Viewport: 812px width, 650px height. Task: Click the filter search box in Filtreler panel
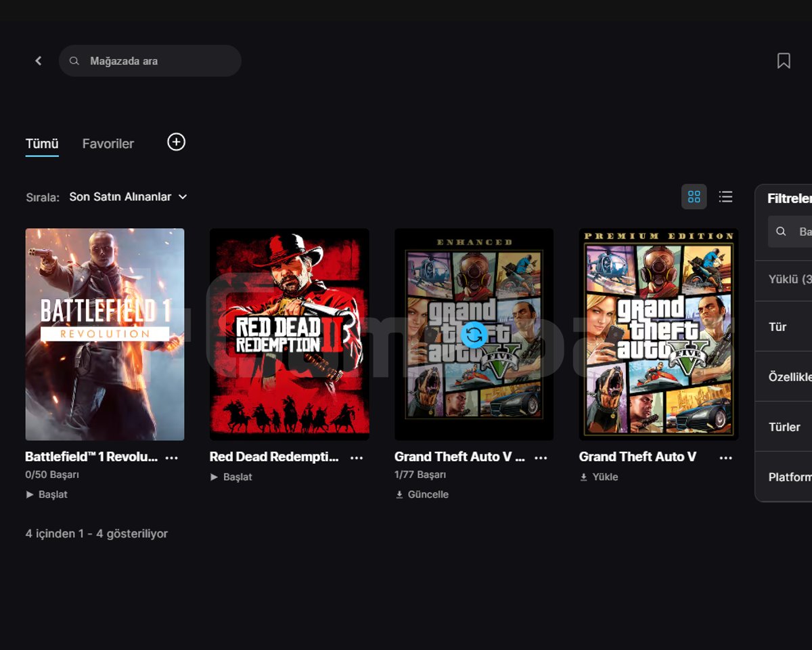(790, 232)
